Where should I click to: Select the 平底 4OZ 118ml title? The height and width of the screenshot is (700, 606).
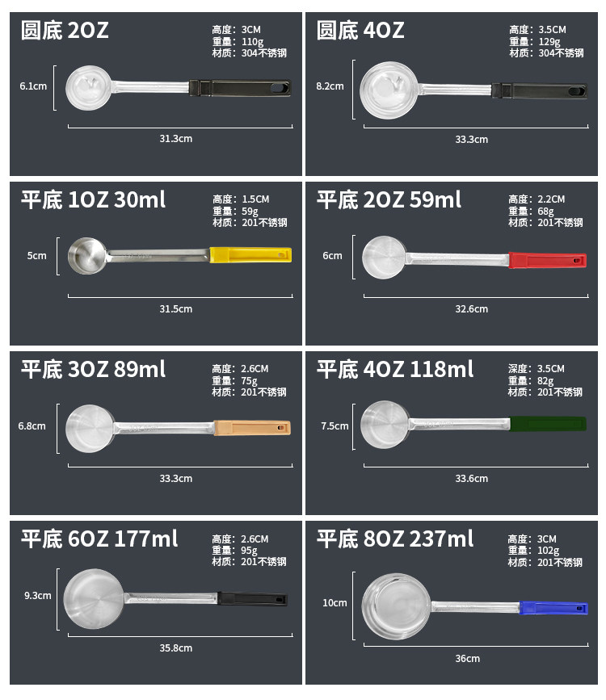click(394, 369)
